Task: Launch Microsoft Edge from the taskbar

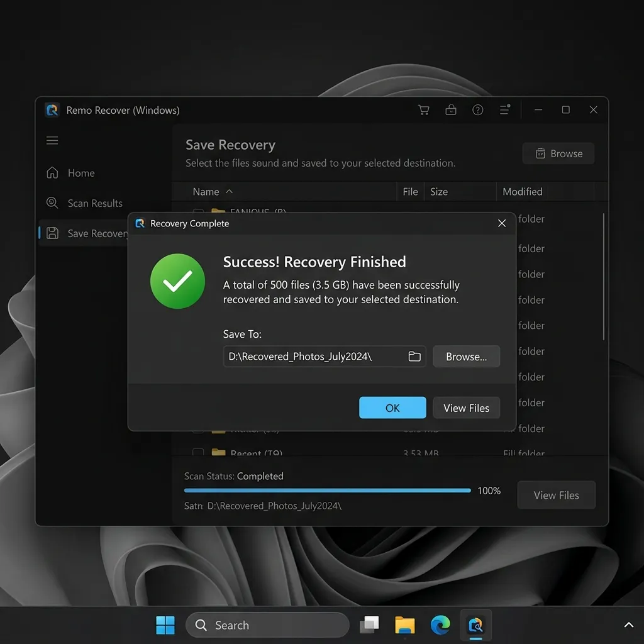Action: tap(440, 625)
